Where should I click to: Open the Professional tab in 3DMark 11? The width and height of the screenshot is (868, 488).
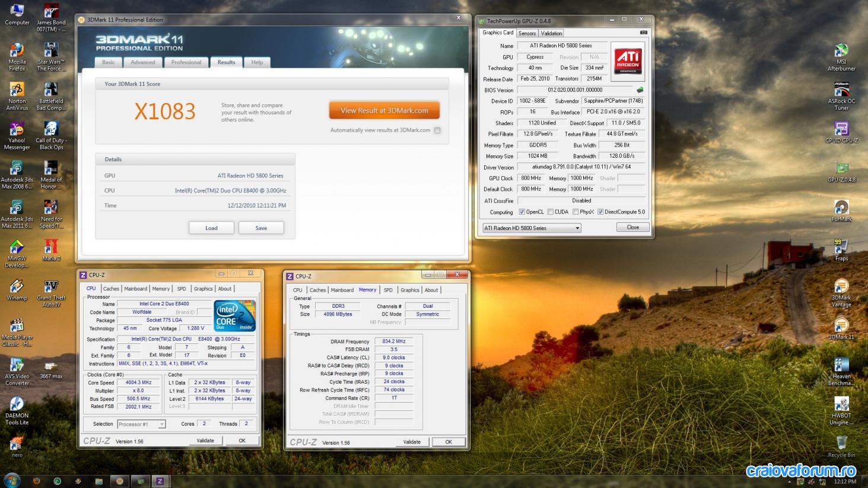pos(186,62)
